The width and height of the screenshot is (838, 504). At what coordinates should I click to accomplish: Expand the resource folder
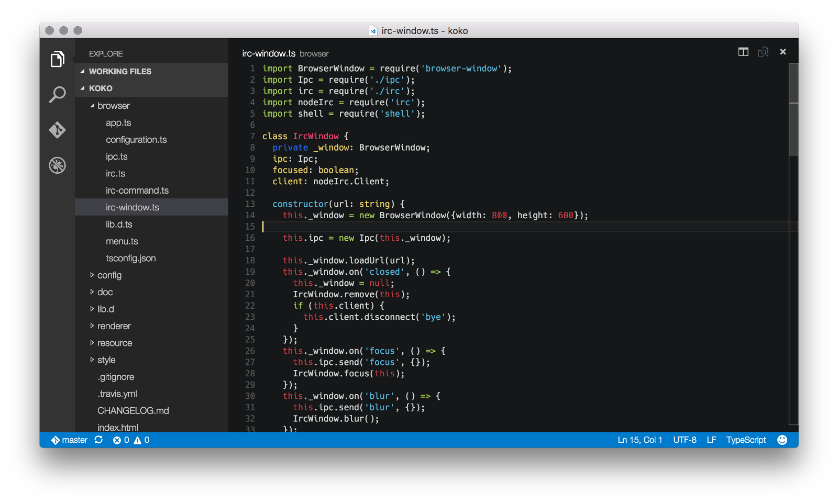point(92,343)
